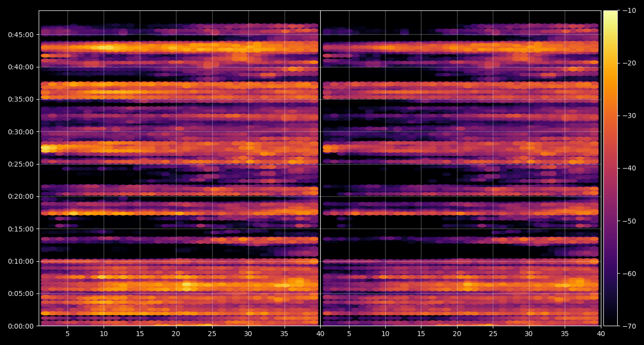
Task: Click the 0:35:00 y-axis tick label
Action: tap(21, 99)
